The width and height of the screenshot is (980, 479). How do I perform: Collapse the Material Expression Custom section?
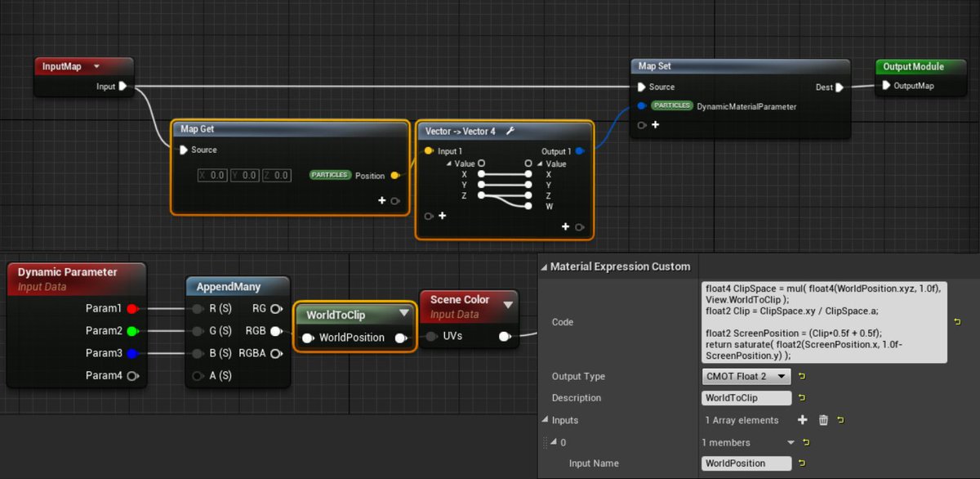(543, 266)
